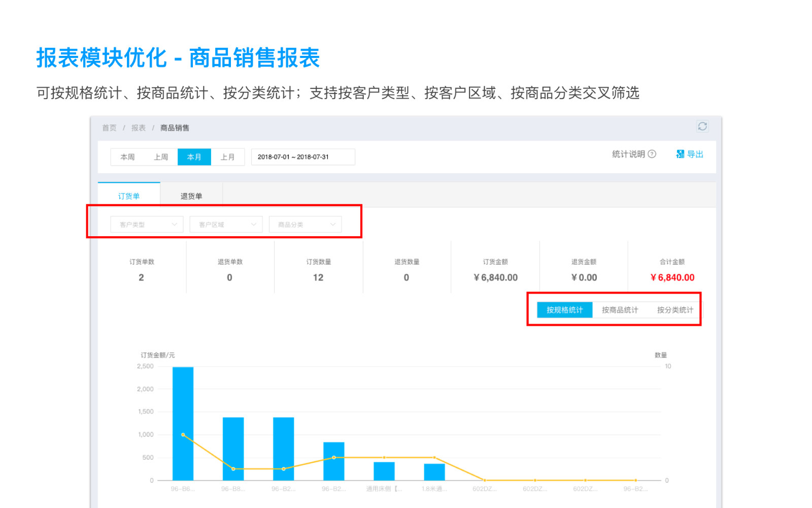
Task: Select the active 本月 range button
Action: 194,157
